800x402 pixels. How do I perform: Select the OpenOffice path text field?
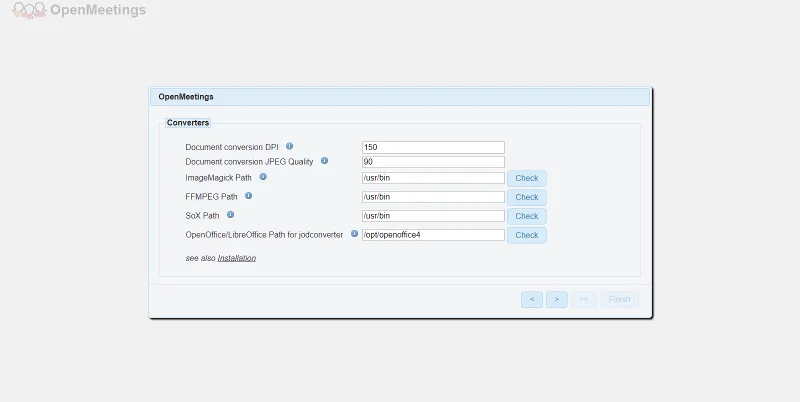pyautogui.click(x=433, y=235)
